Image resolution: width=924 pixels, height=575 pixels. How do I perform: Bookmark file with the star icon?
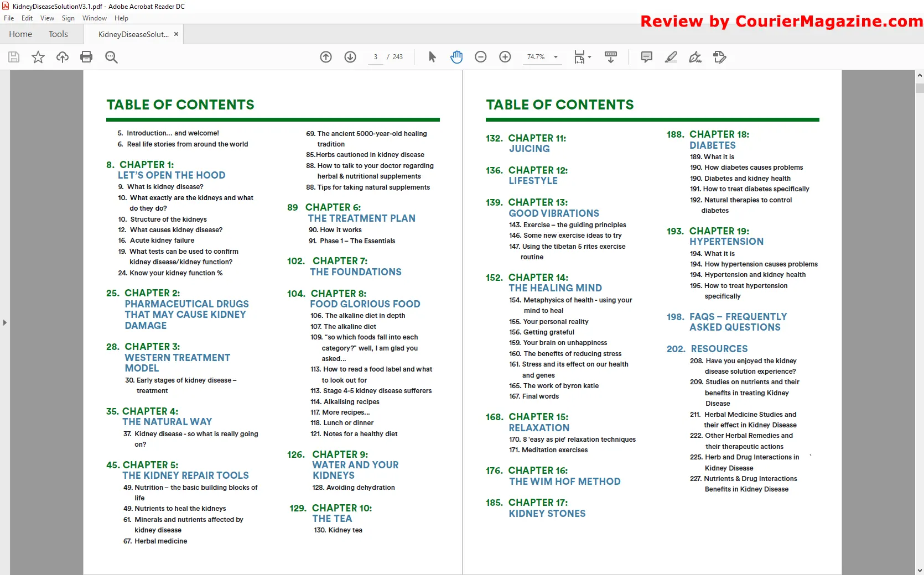38,57
